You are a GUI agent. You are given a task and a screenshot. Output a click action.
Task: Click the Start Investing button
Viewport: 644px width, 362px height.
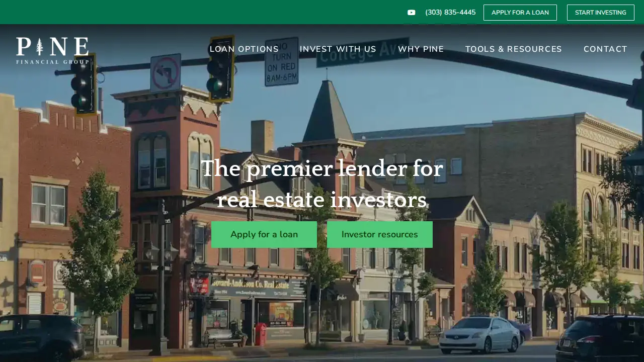[x=601, y=13]
